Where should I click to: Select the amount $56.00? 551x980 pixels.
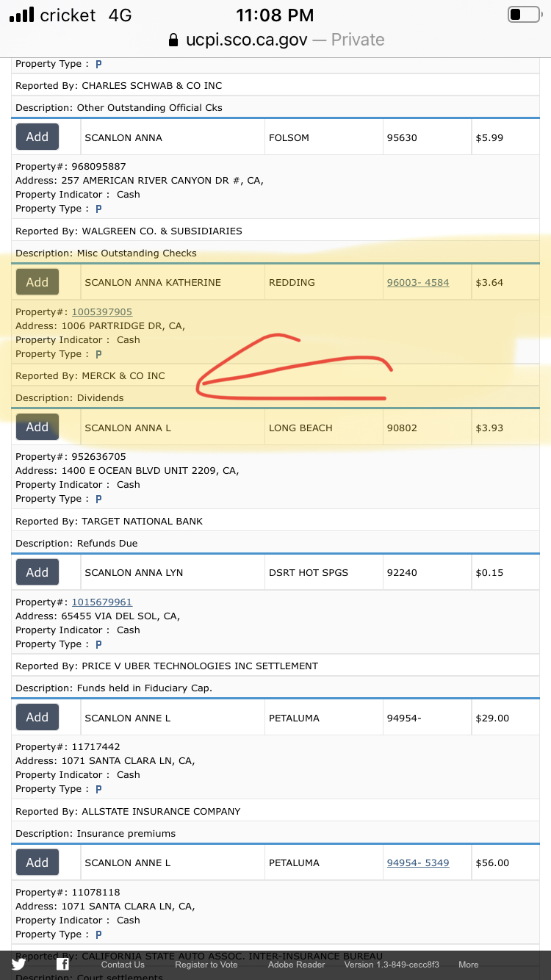coord(492,862)
